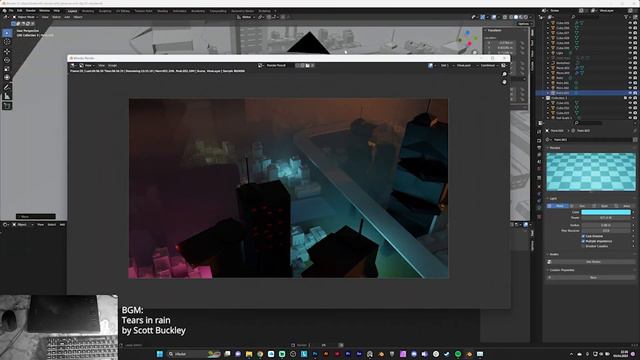
Task: Select the Move tool
Action: (7, 51)
